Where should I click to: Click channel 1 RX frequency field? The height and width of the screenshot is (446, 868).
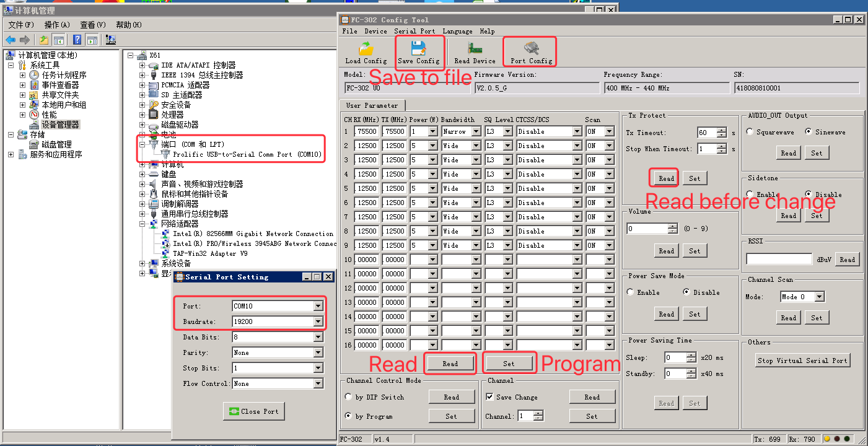coord(366,131)
